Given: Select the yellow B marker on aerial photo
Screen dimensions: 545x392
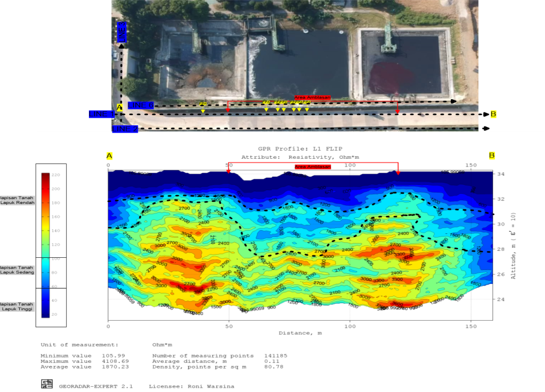Looking at the screenshot, I should [493, 114].
